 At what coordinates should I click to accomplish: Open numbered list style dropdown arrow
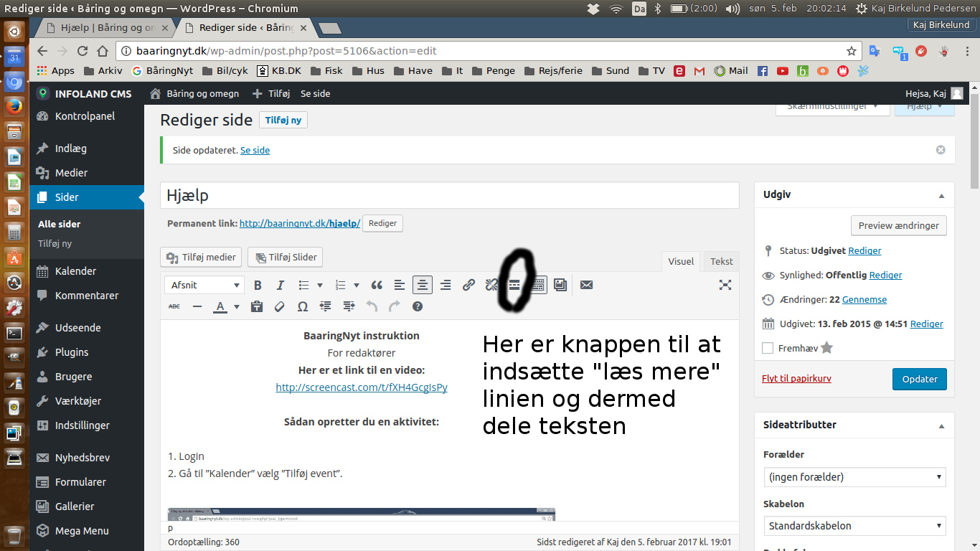point(357,285)
